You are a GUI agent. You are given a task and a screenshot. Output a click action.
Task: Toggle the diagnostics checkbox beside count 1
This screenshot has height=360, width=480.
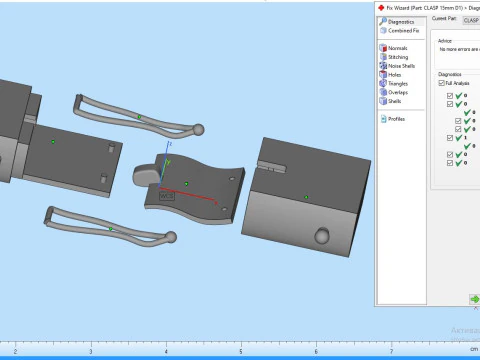coord(450,138)
